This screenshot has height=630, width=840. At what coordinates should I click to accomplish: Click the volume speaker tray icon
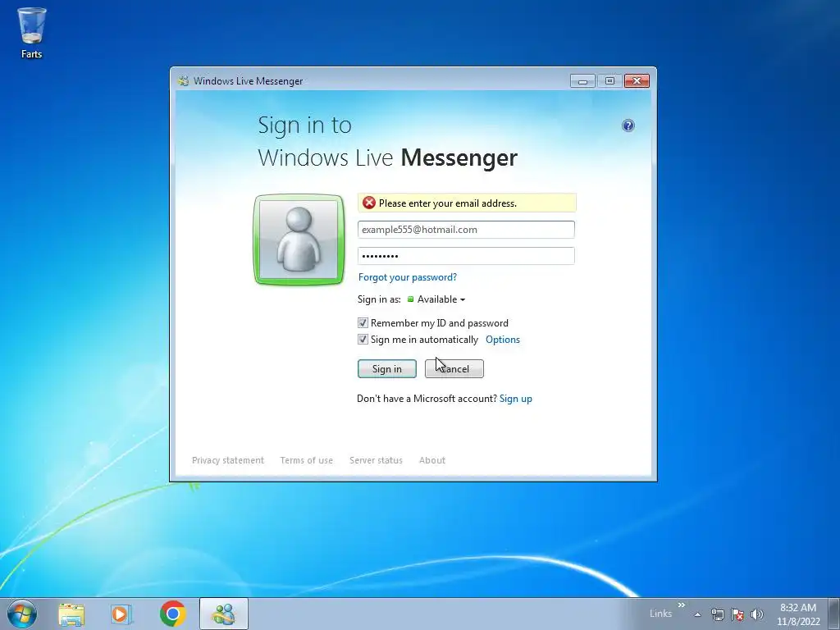757,614
